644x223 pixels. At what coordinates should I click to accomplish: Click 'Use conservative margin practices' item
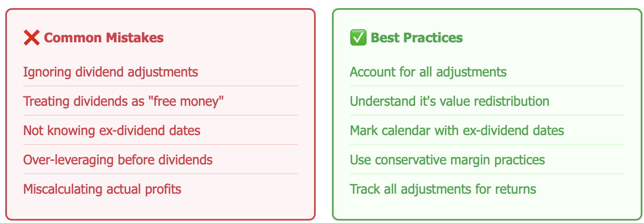447,160
